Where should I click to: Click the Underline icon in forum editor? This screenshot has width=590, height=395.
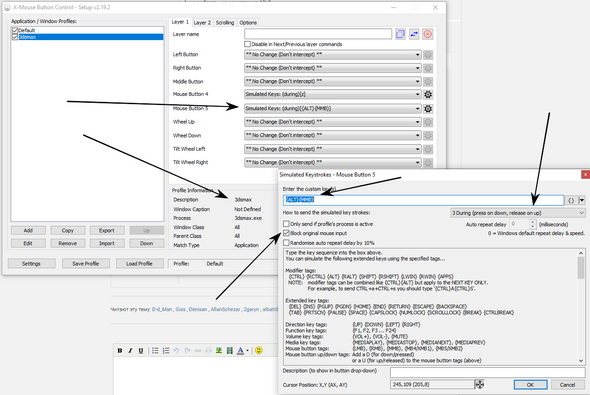[x=141, y=351]
